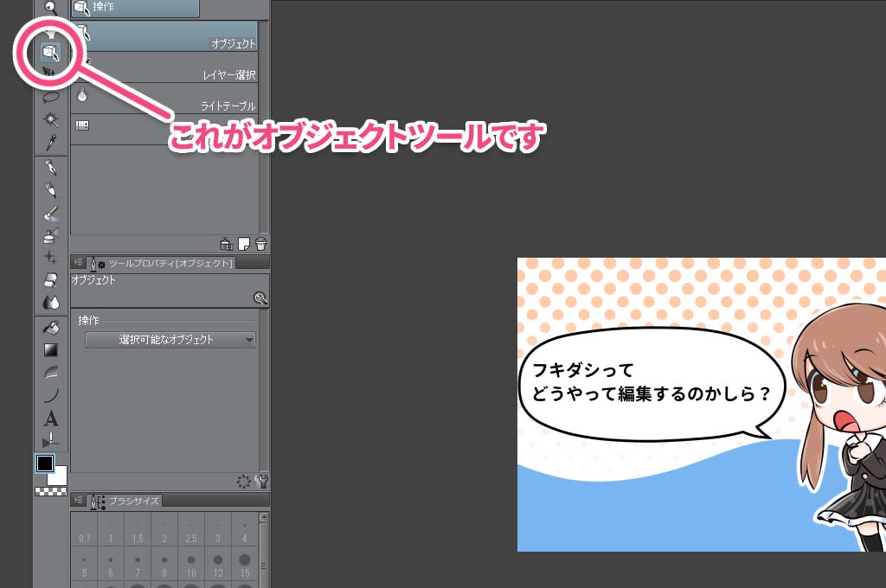Click the black main color swatch
The width and height of the screenshot is (886, 588).
point(45,463)
